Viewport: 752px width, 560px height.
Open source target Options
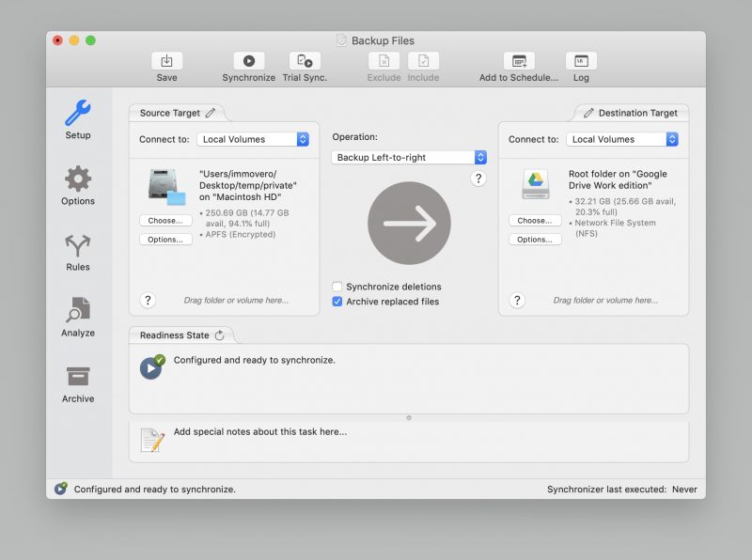coord(165,240)
